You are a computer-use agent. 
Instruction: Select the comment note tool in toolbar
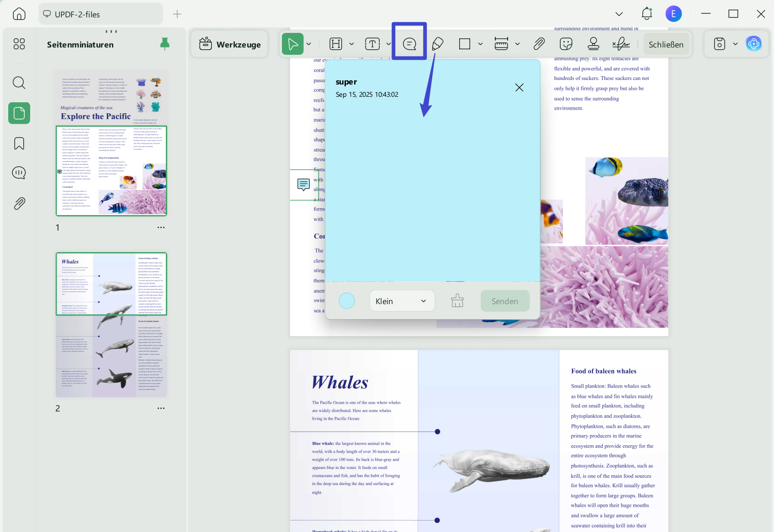click(409, 44)
